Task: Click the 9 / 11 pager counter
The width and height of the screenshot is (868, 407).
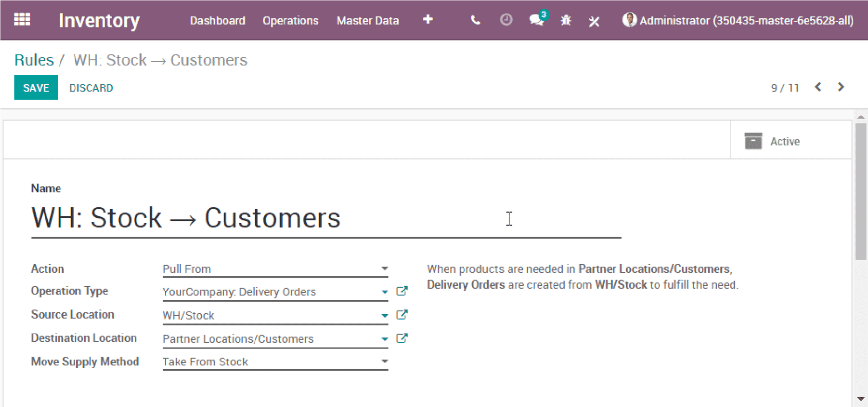Action: [x=785, y=87]
